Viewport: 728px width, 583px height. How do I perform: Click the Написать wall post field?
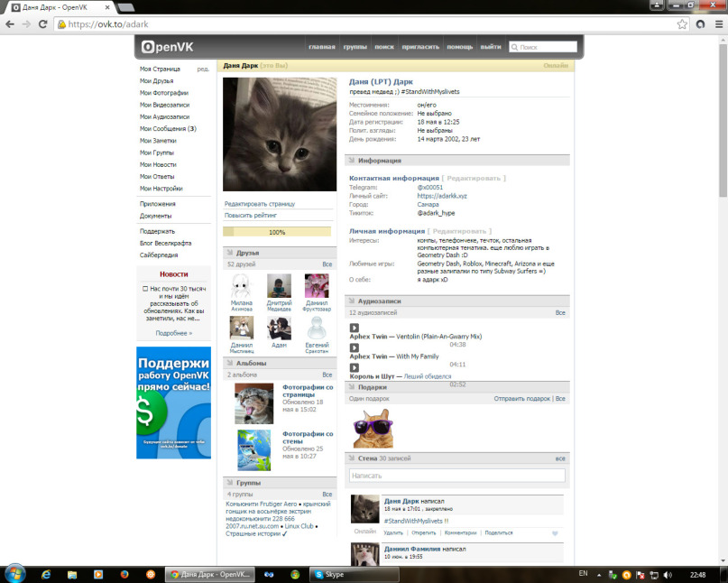[457, 476]
